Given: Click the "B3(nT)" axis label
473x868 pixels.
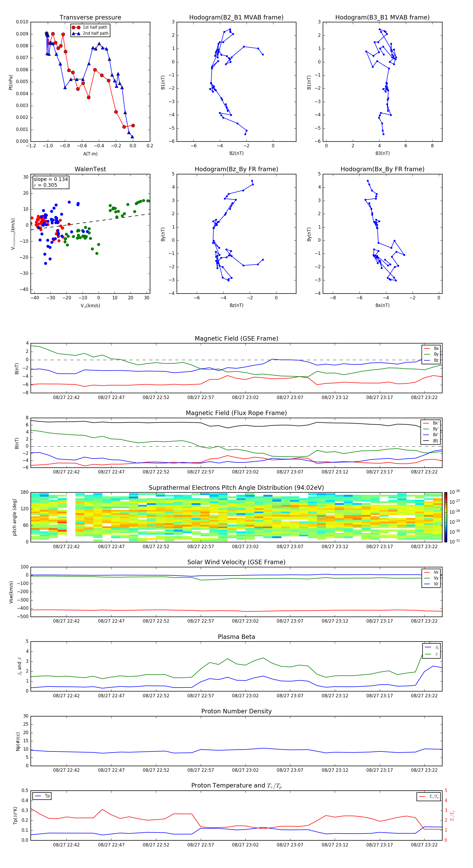Looking at the screenshot, I should click(x=382, y=153).
